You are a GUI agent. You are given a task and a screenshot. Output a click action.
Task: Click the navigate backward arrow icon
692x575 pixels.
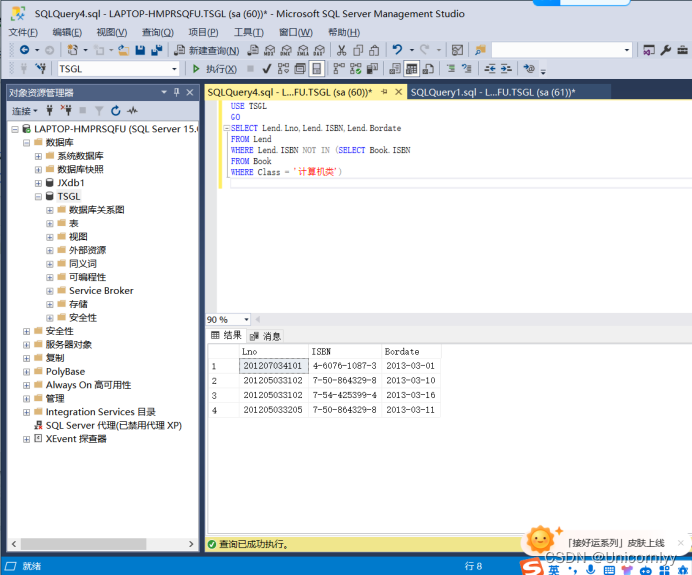pos(25,50)
